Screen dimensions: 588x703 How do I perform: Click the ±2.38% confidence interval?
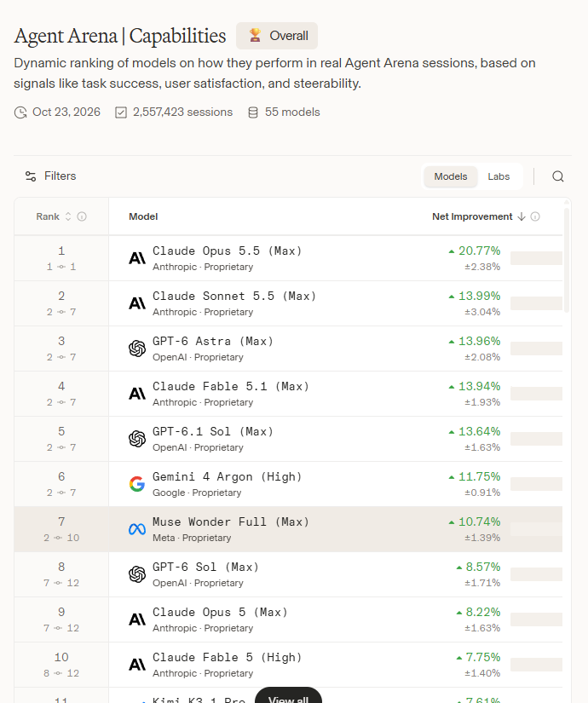click(x=482, y=268)
